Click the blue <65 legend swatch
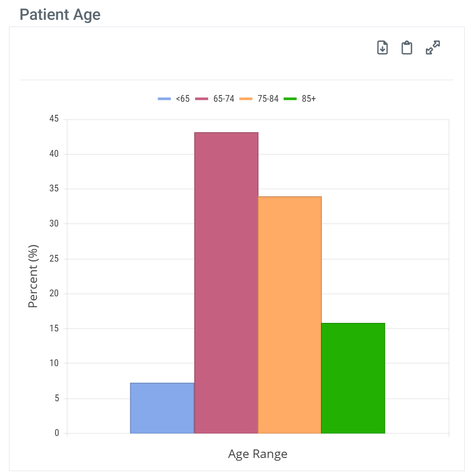467x476 pixels. [x=165, y=99]
